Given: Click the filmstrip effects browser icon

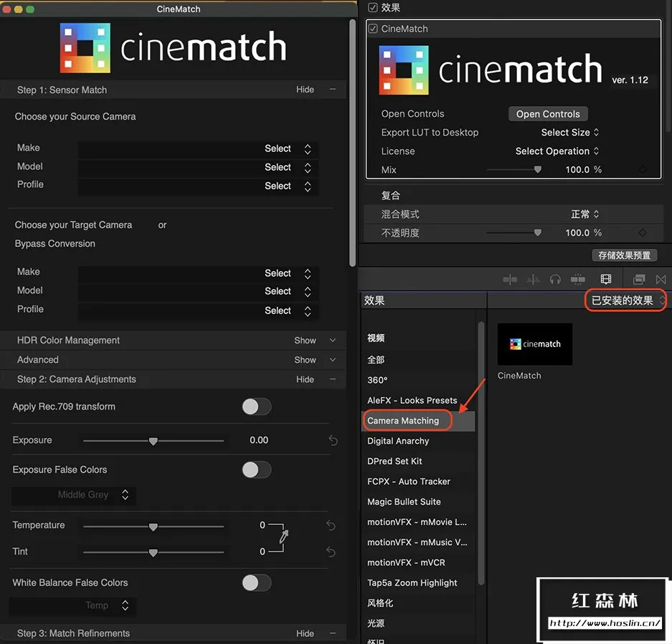Looking at the screenshot, I should [x=606, y=279].
